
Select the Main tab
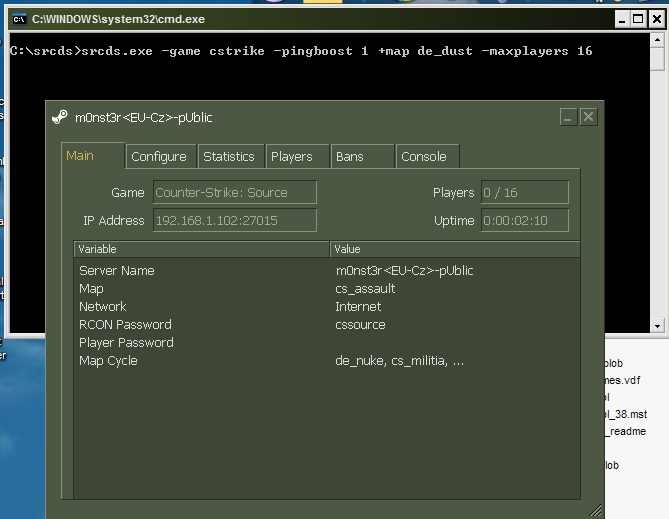[x=80, y=155]
